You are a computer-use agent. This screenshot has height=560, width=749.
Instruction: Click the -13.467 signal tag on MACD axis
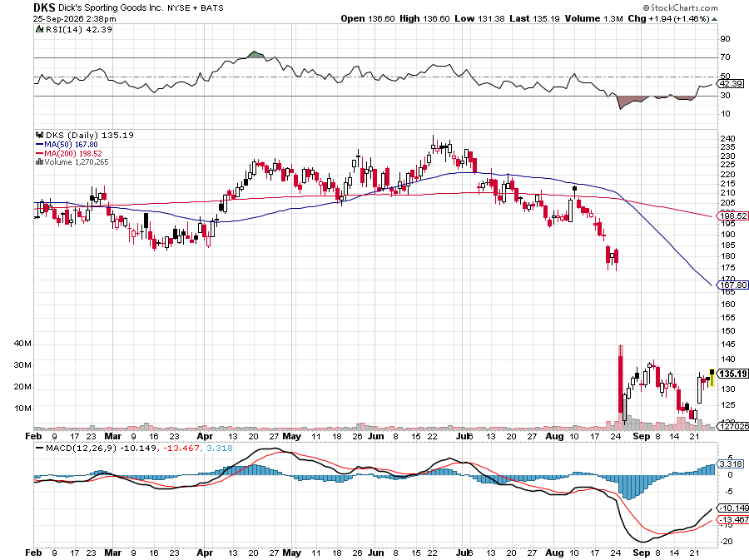click(x=733, y=520)
